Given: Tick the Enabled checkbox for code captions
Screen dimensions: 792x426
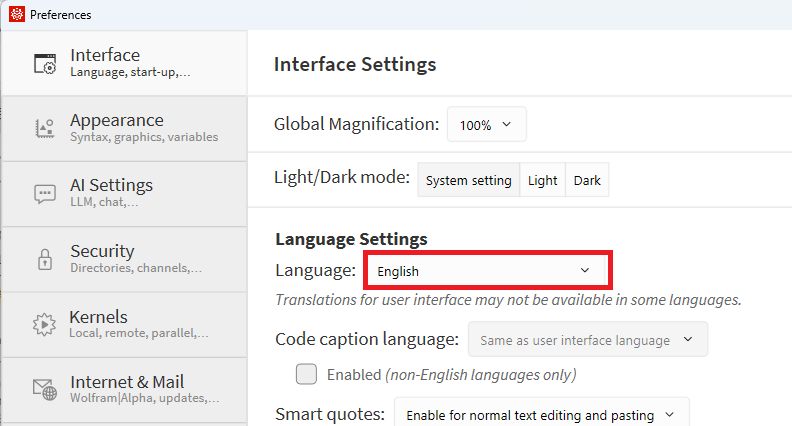Looking at the screenshot, I should coord(306,375).
